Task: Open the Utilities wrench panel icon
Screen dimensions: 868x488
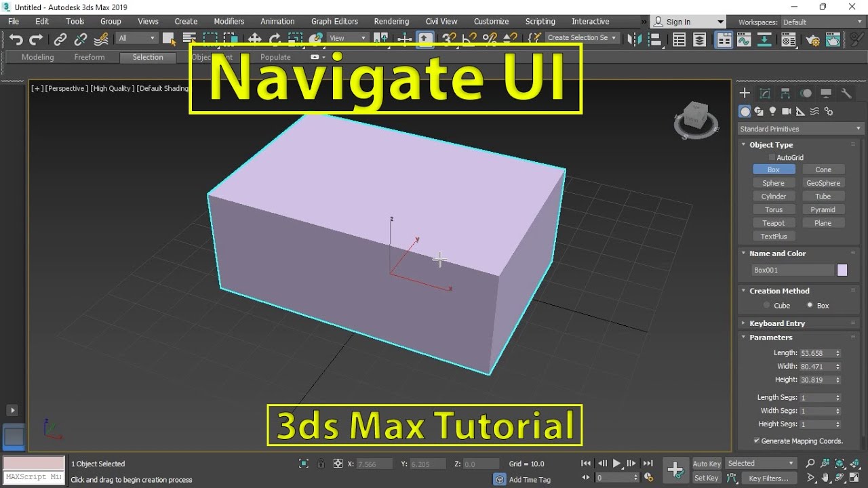Action: coord(846,94)
